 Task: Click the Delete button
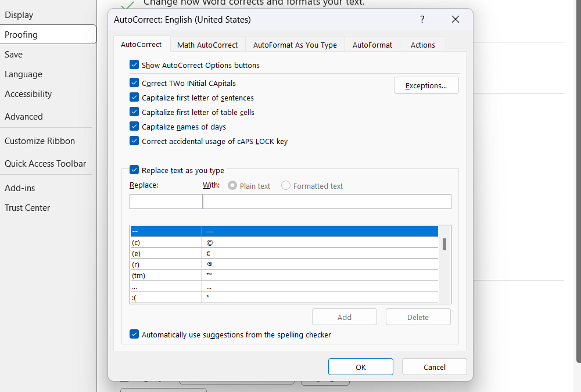(418, 317)
